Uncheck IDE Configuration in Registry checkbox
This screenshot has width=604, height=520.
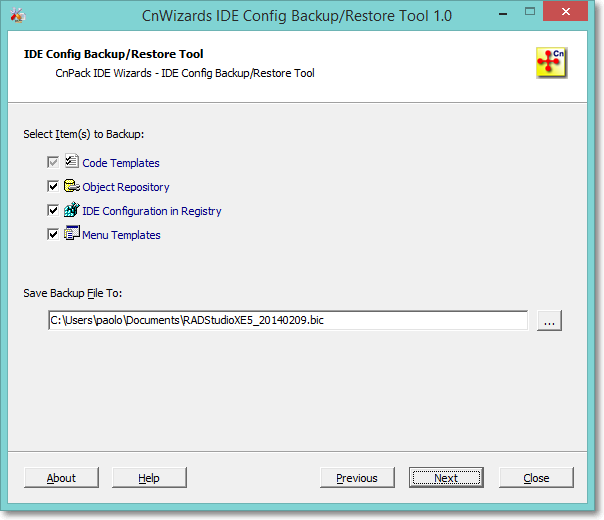53,210
